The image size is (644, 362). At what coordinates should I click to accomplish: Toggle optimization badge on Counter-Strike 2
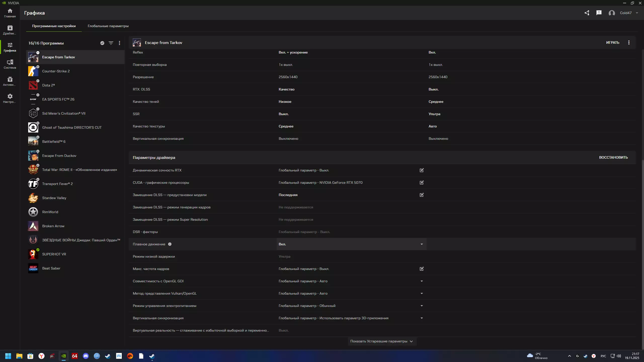pos(38,67)
